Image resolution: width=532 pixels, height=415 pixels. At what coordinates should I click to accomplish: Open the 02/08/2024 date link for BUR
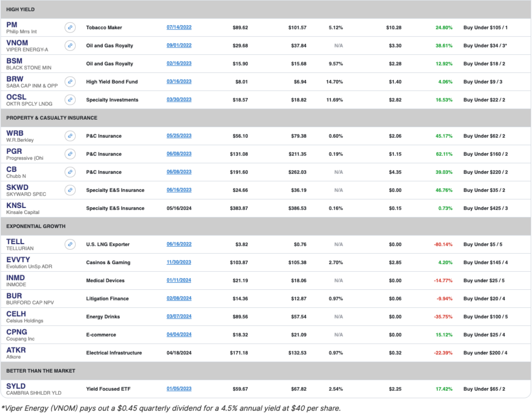click(179, 298)
